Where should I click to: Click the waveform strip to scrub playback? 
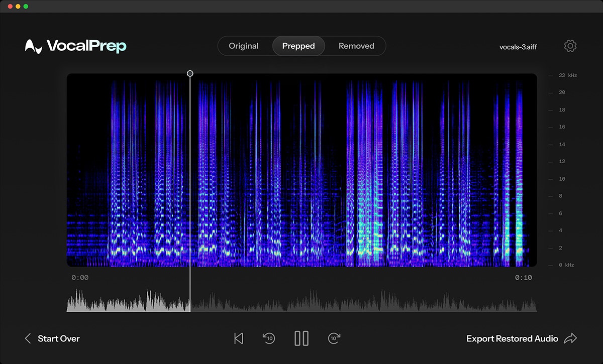click(301, 300)
